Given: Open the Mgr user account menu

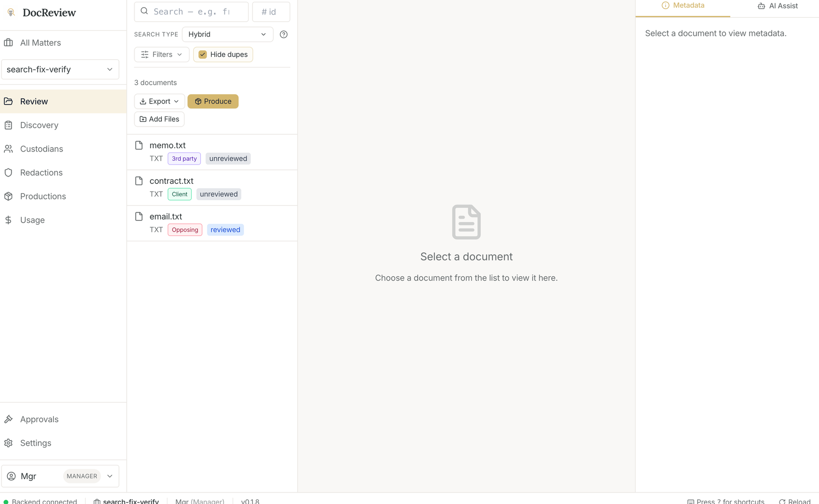Looking at the screenshot, I should pos(60,476).
